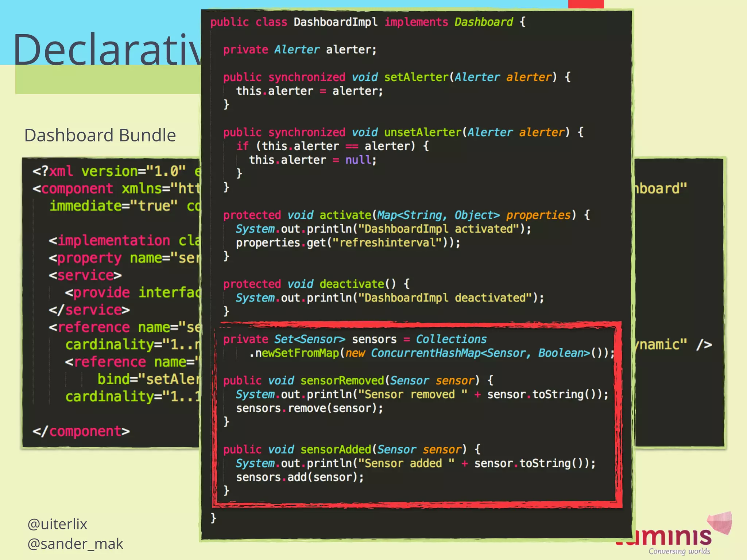Click the 'this.alerter = null;' statement
The height and width of the screenshot is (560, 747).
[313, 160]
